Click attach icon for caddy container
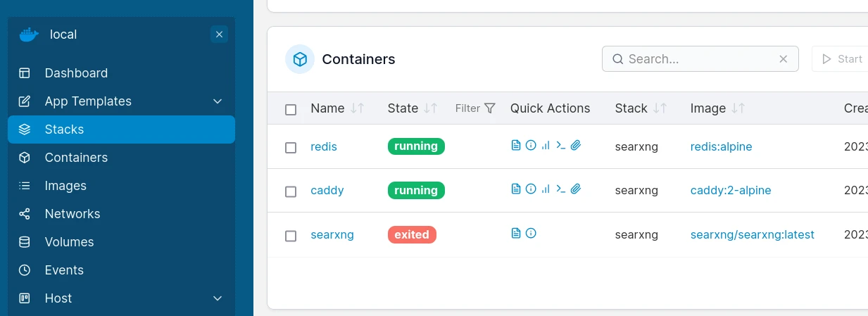 tap(576, 189)
